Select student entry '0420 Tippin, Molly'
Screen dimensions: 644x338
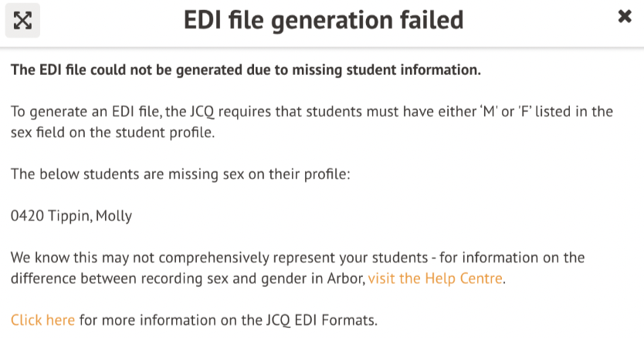click(71, 216)
